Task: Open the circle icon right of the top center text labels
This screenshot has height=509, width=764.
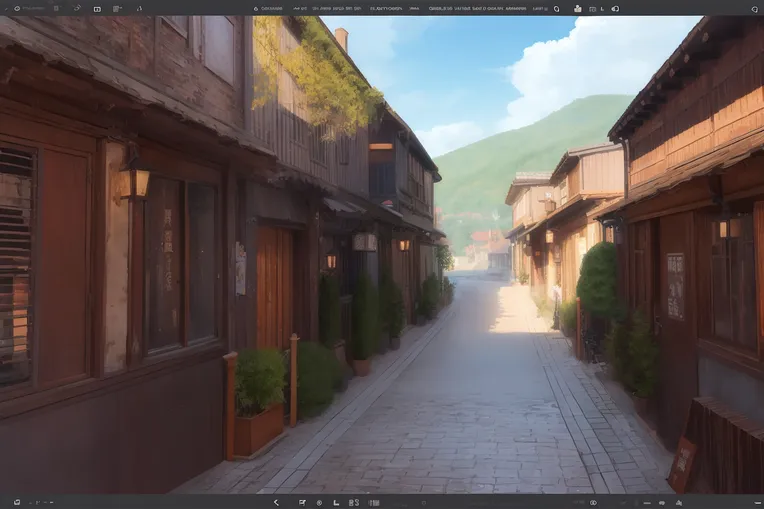Action: pos(556,8)
